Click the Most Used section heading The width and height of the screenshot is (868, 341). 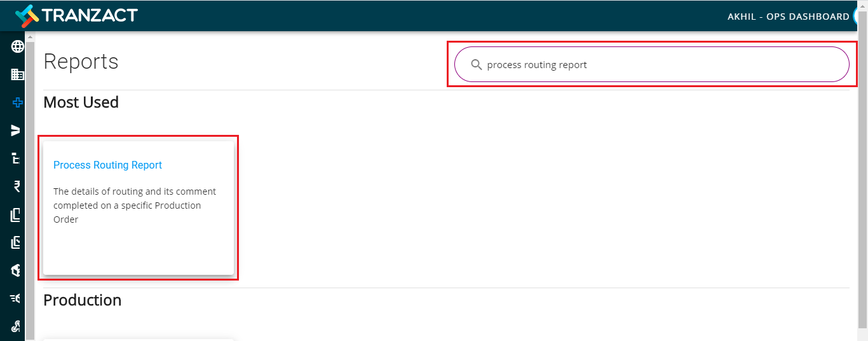coord(81,102)
